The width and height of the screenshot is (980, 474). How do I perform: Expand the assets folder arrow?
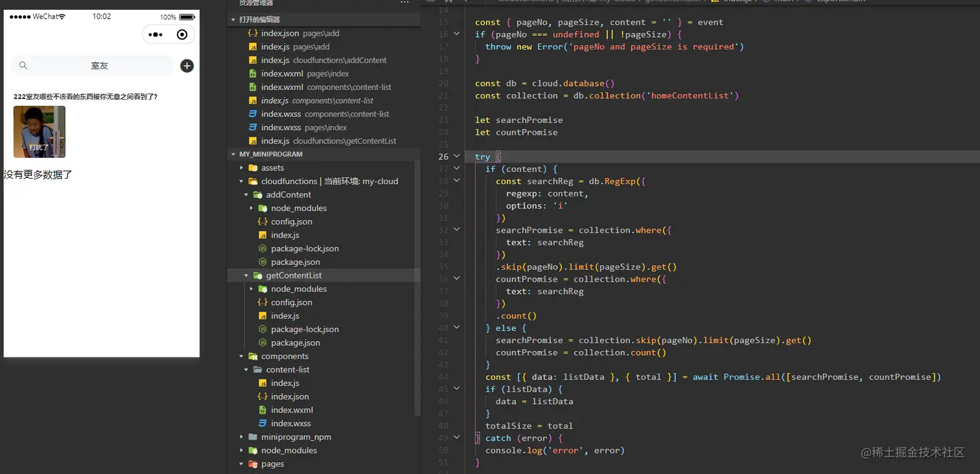[x=242, y=168]
